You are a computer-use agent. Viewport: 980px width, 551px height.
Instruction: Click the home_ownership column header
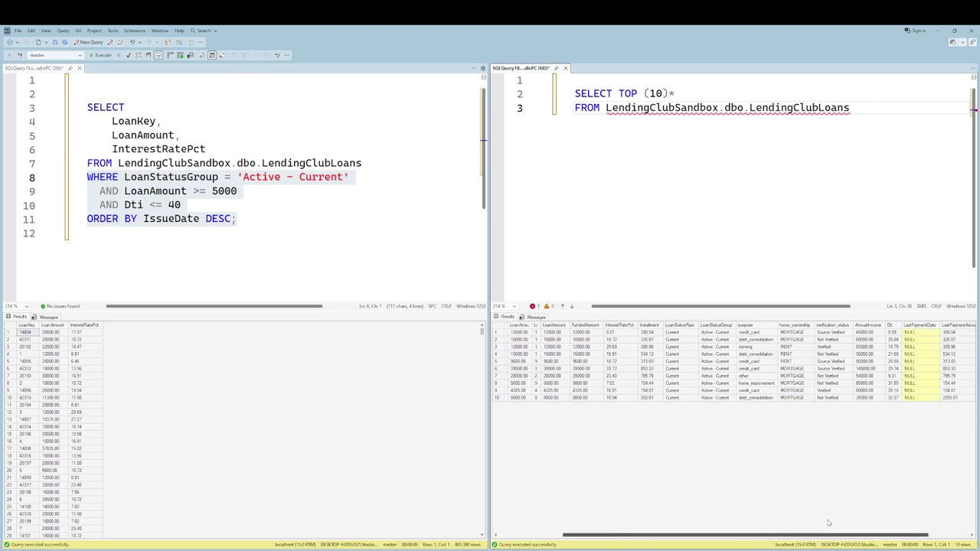(x=795, y=325)
